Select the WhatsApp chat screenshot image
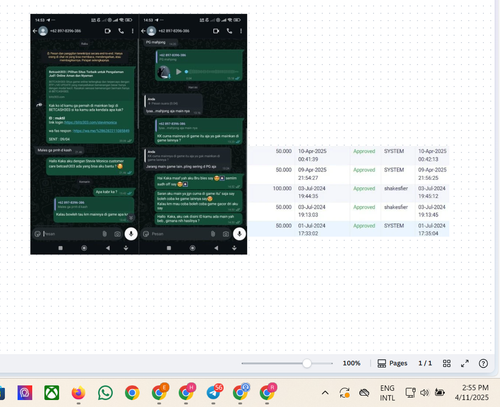The height and width of the screenshot is (407, 500). point(139,134)
